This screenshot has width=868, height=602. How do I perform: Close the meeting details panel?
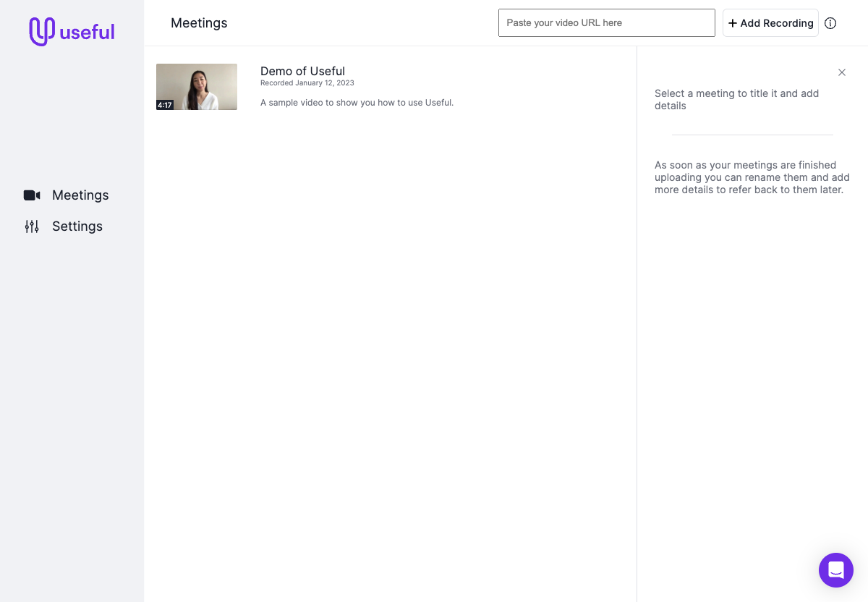(842, 72)
